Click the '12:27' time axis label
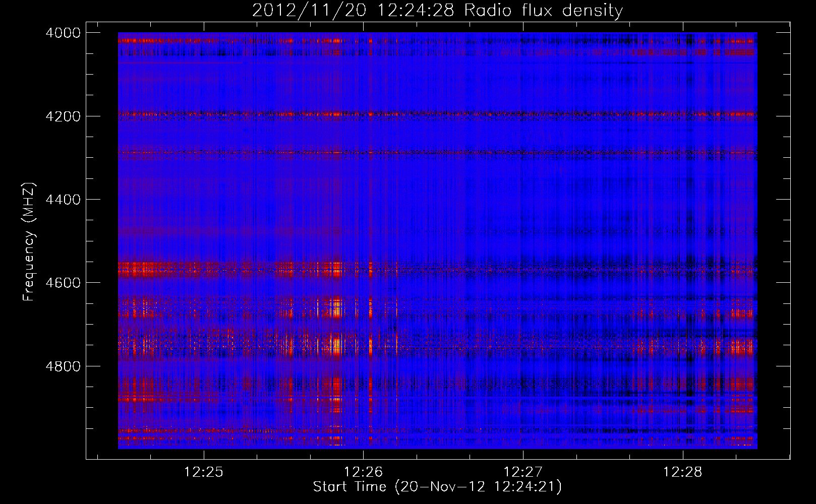The height and width of the screenshot is (504, 816). (x=523, y=472)
